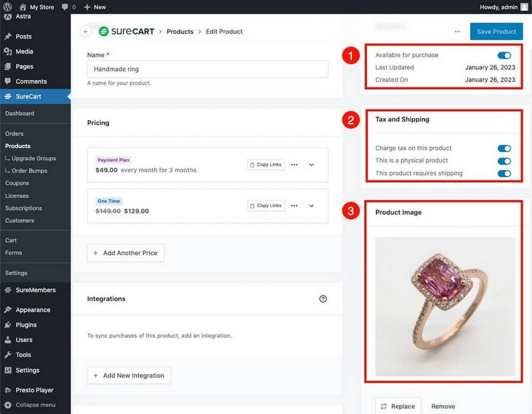Click the Media sidebar icon

(8, 52)
